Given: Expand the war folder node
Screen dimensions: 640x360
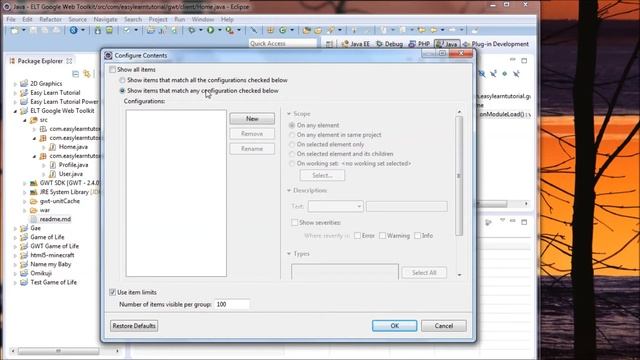Looking at the screenshot, I should coord(25,211).
